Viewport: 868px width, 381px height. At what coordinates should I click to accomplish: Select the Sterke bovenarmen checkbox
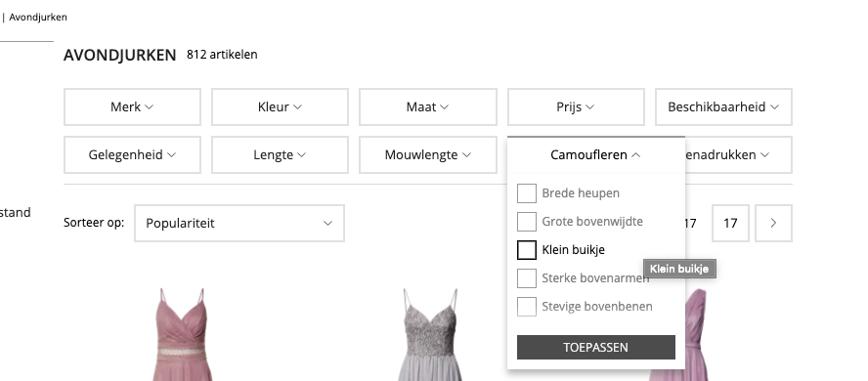[x=527, y=278]
